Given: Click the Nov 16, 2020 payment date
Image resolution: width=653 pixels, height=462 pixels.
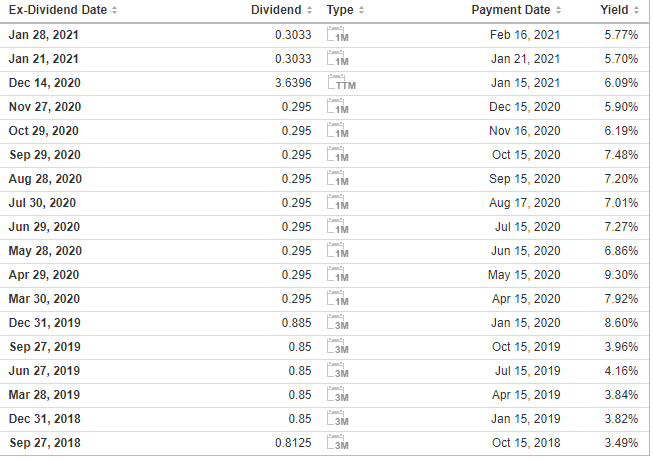Looking at the screenshot, I should (x=524, y=131).
